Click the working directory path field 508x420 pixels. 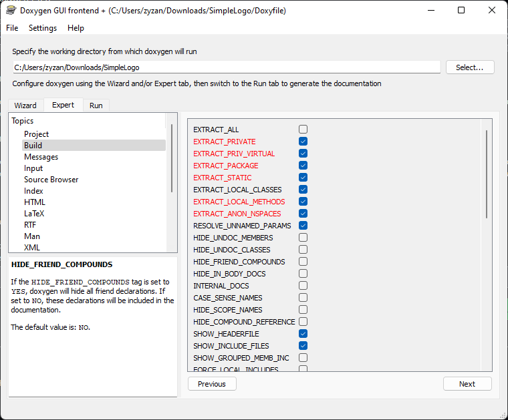coord(227,67)
